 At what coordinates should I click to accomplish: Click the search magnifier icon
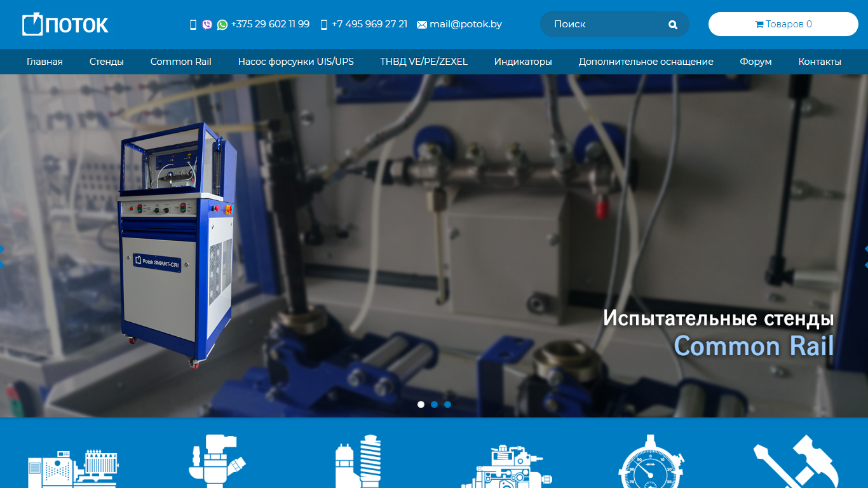[x=673, y=25]
